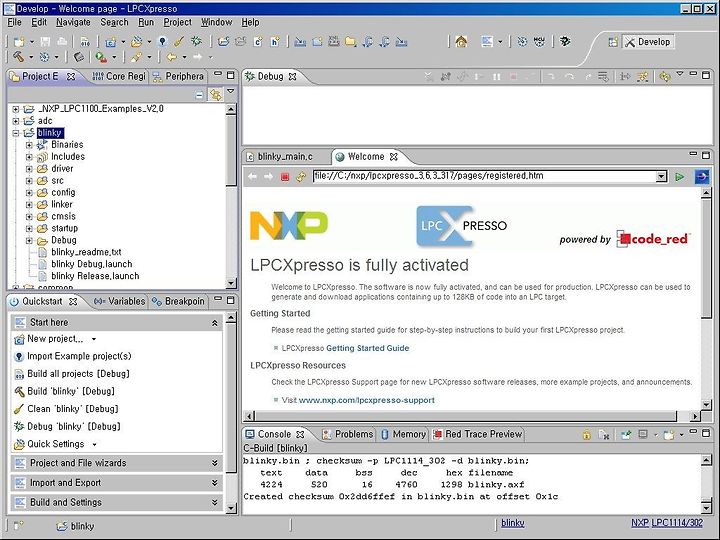Click the Welcome home icon in toolbar
The width and height of the screenshot is (720, 540).
click(x=461, y=42)
